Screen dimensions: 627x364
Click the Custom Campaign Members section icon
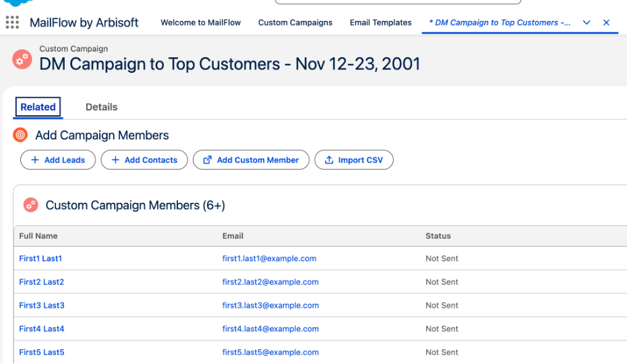pyautogui.click(x=31, y=205)
